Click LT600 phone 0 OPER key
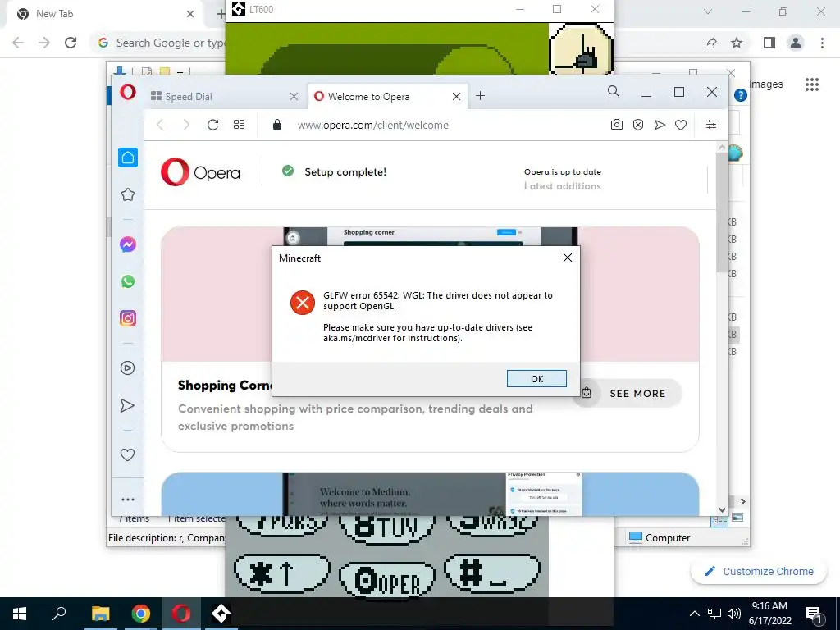The image size is (840, 630). pyautogui.click(x=387, y=580)
